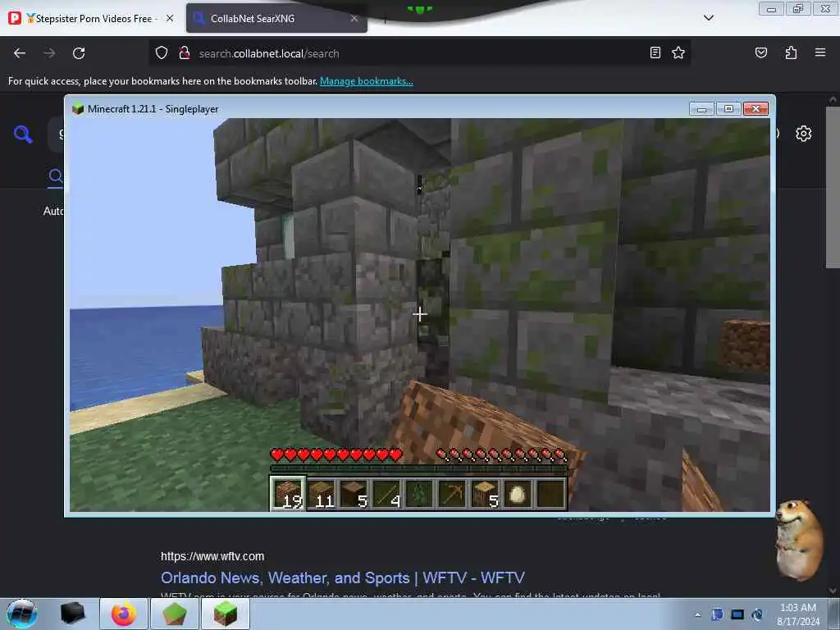The width and height of the screenshot is (840, 630).
Task: Click the insecure connection padlock icon
Action: tap(185, 53)
